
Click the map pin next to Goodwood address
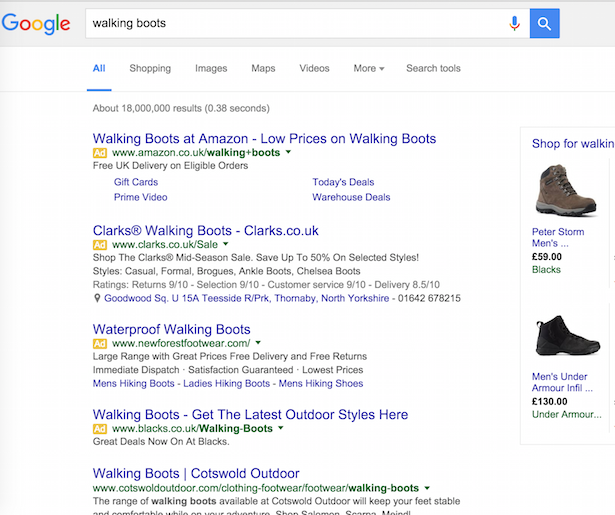pos(97,298)
